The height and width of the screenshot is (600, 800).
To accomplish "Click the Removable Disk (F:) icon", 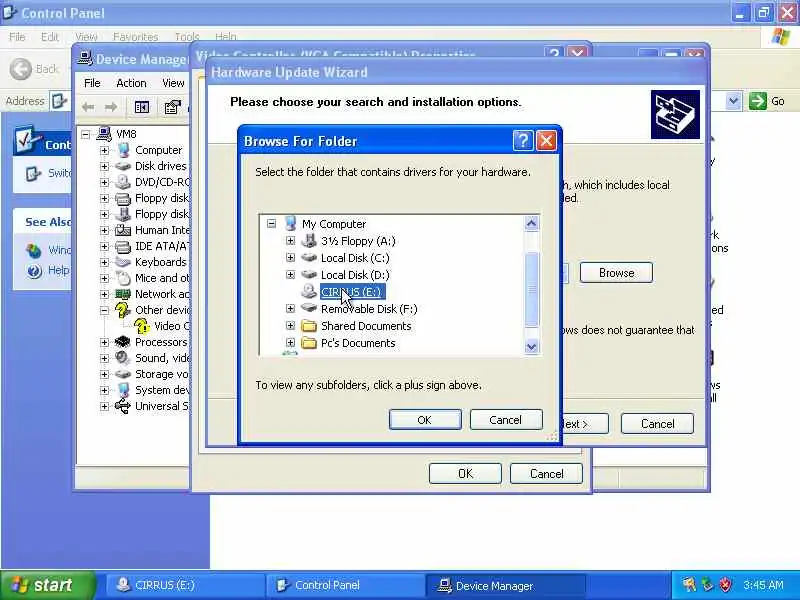I will tap(309, 308).
